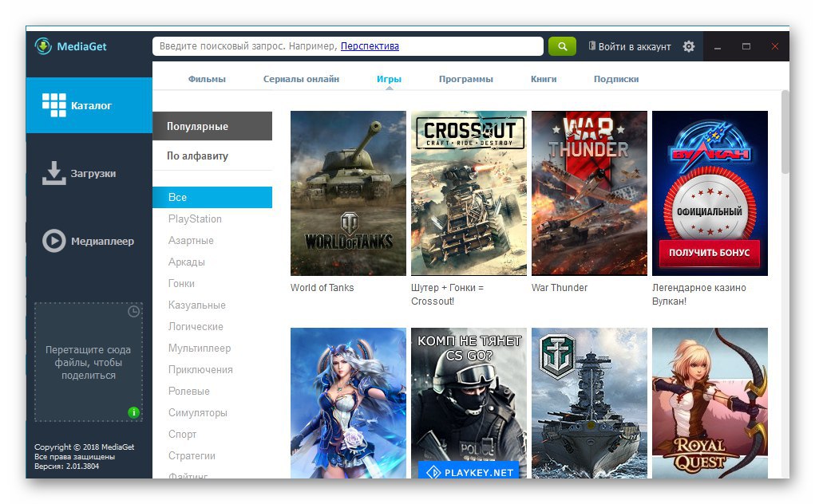Open the World of Warships battleship cover
Image resolution: width=815 pixels, height=504 pixels.
point(589,403)
